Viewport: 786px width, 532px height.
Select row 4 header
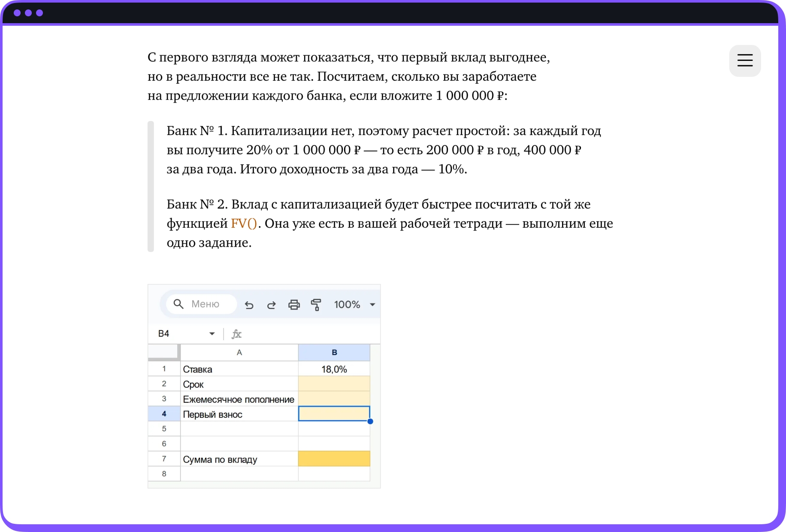[164, 414]
